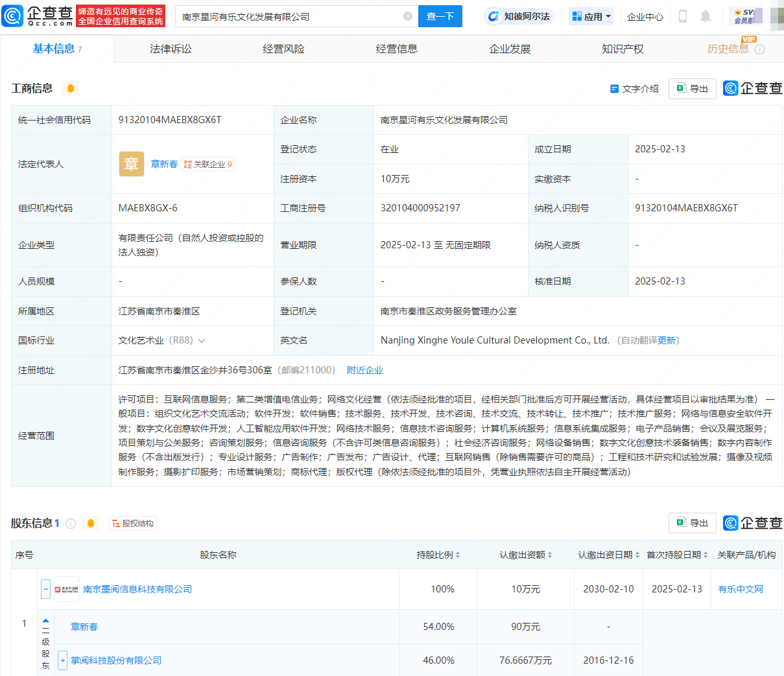
Task: Click registration number 320104000952197
Action: click(x=420, y=208)
